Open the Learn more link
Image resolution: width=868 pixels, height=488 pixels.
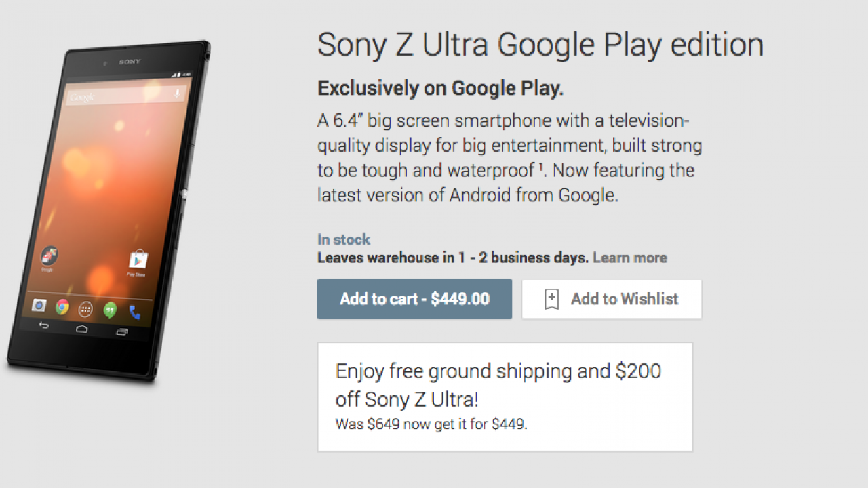tap(629, 258)
